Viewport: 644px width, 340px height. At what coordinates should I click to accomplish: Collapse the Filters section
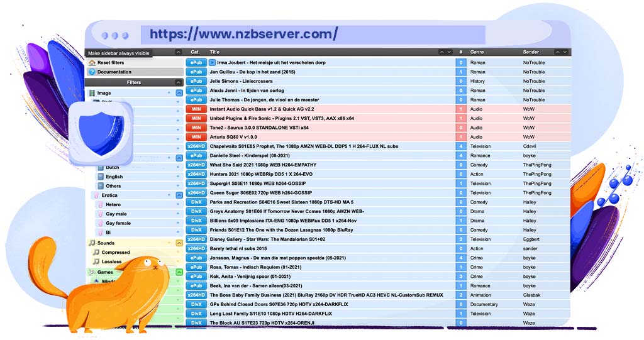(178, 82)
